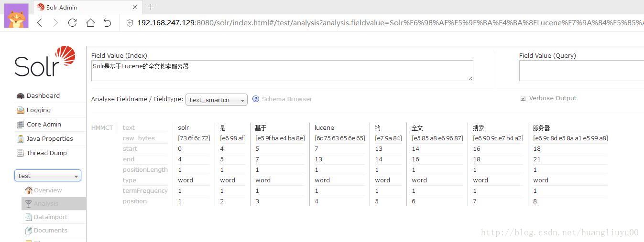
Task: Click the Documents page icon
Action: pos(29,231)
